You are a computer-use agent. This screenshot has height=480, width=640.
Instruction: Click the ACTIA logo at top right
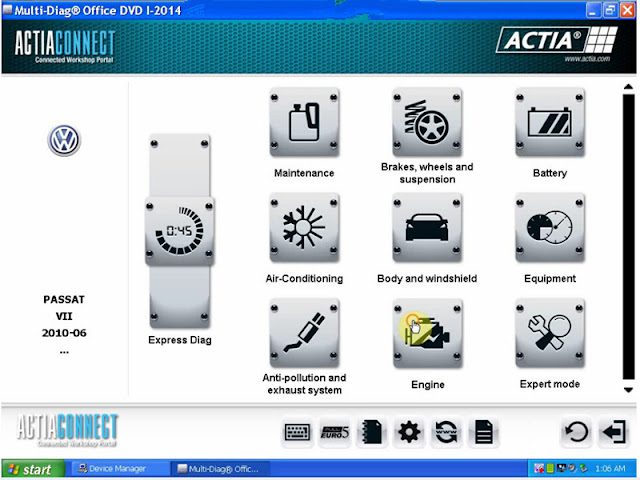(x=557, y=40)
